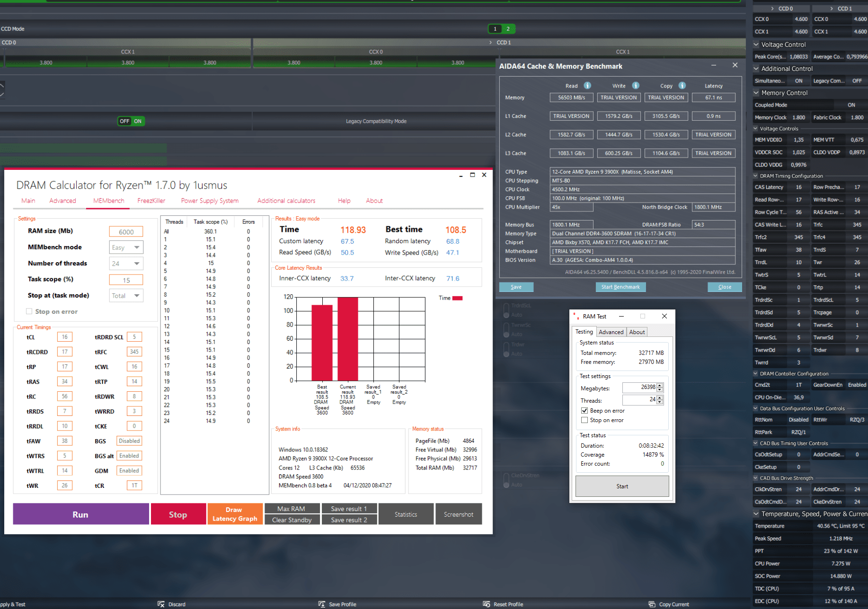The height and width of the screenshot is (609, 868).
Task: Open Additional calculators tab
Action: pos(286,201)
